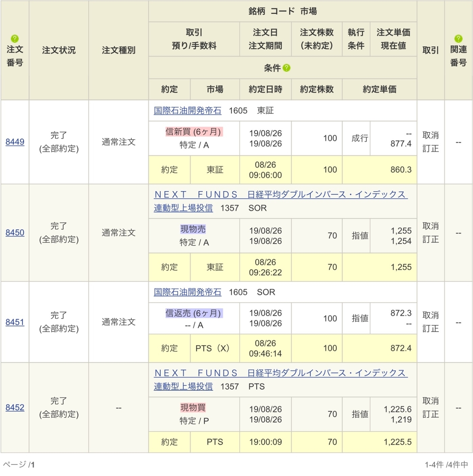Select 信返売 (6ヶ月) label in order 8451

pyautogui.click(x=194, y=313)
